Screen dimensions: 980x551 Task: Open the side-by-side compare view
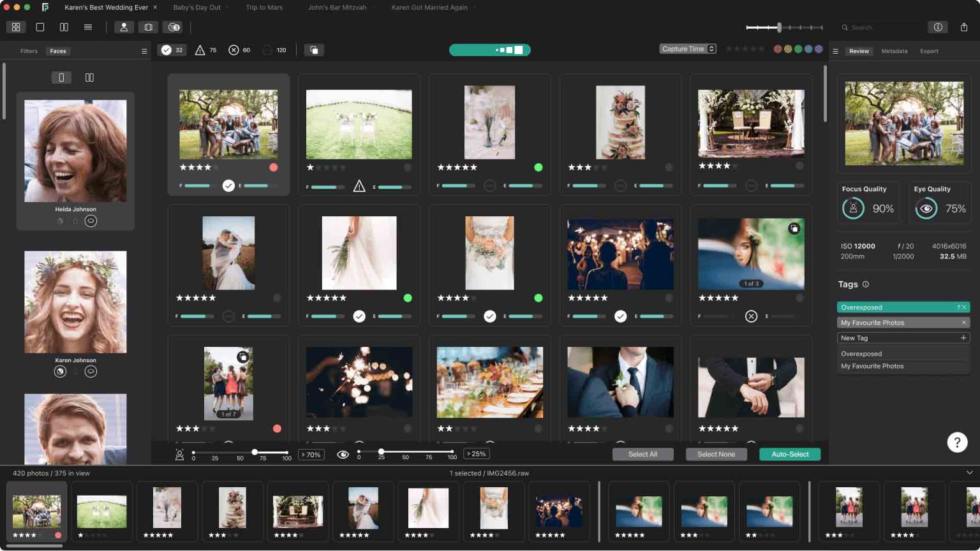point(64,27)
